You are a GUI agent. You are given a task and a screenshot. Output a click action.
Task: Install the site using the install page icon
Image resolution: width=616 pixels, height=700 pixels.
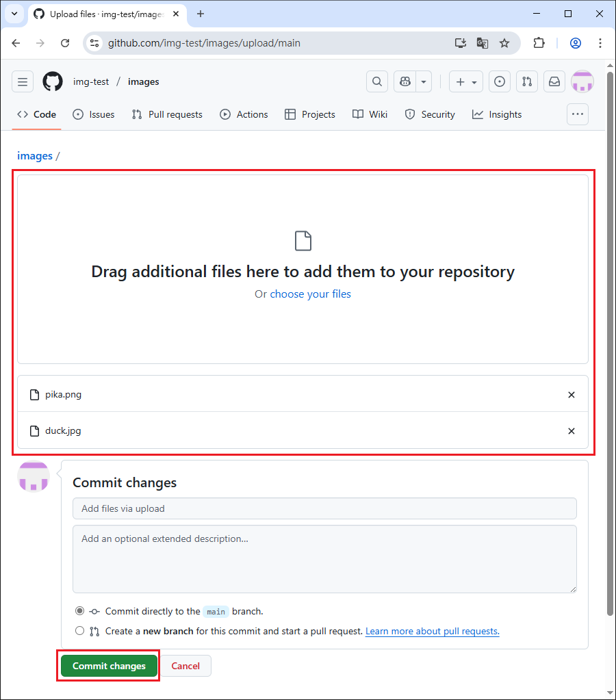pyautogui.click(x=460, y=42)
